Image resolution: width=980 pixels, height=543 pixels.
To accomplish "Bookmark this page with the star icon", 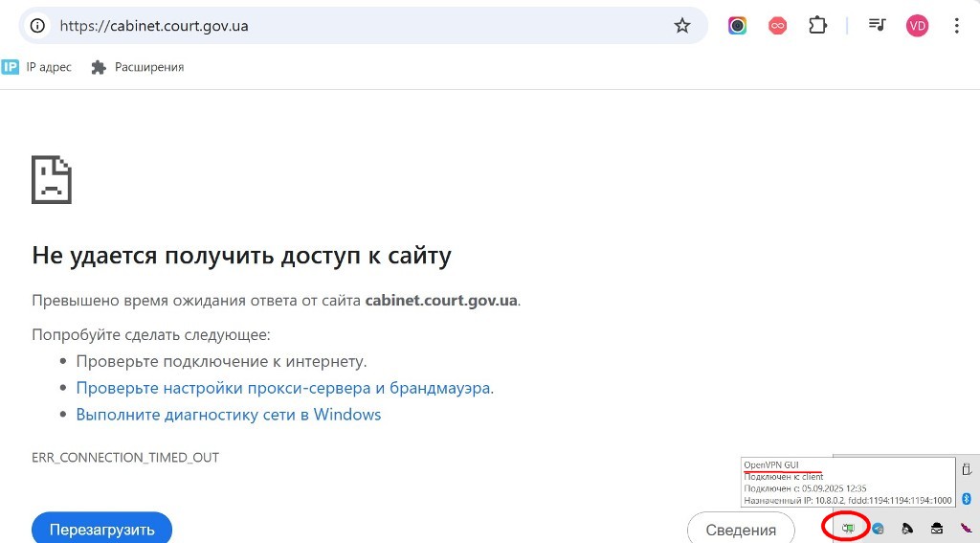I will click(681, 26).
